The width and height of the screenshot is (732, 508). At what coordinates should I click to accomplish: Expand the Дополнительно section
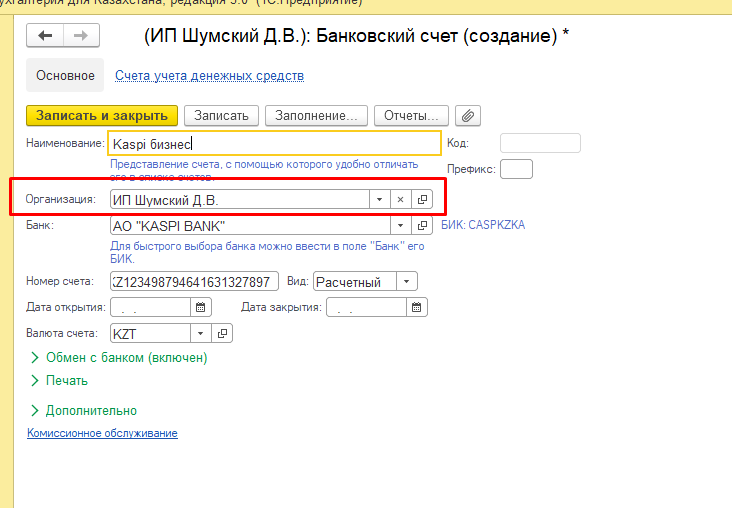pyautogui.click(x=84, y=410)
